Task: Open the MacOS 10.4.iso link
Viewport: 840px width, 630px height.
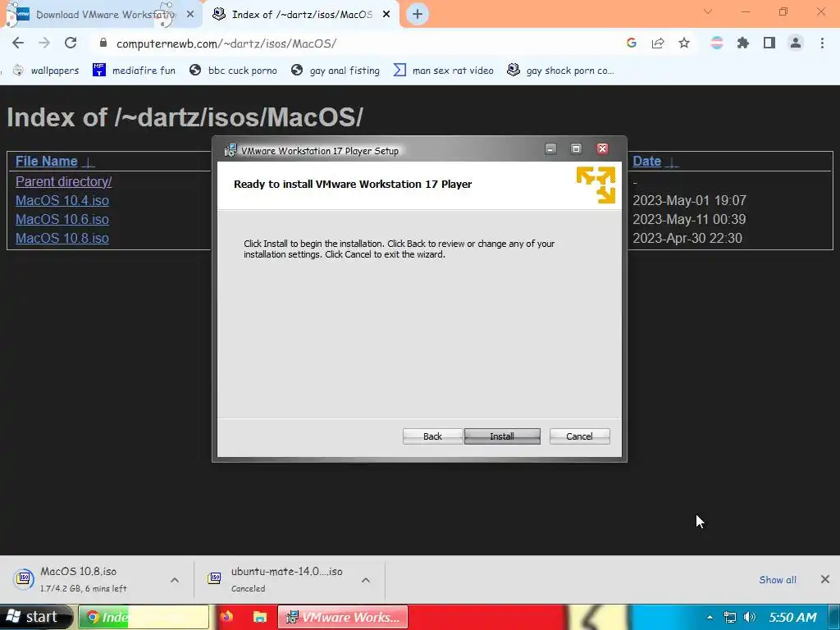Action: pos(62,200)
